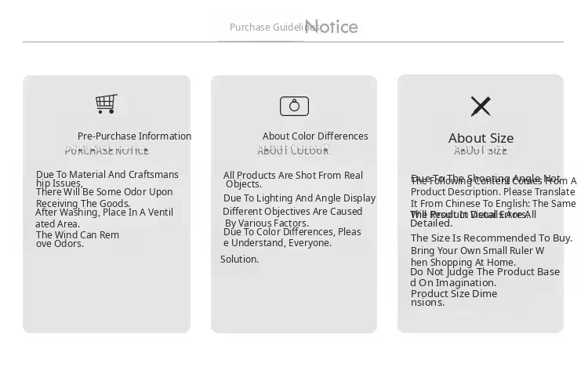
Task: Click the shopping cart icon
Action: click(x=107, y=104)
